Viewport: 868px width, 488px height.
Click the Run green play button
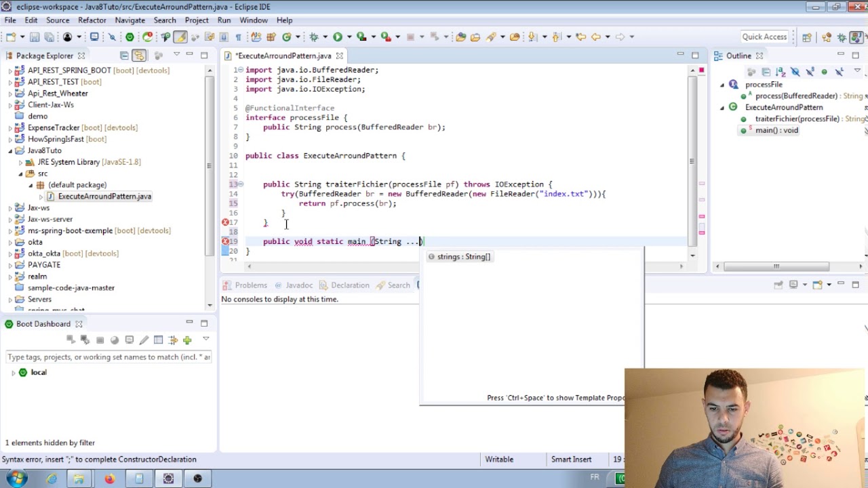pyautogui.click(x=338, y=37)
